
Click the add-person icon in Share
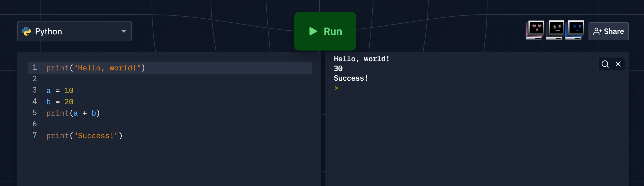[597, 31]
